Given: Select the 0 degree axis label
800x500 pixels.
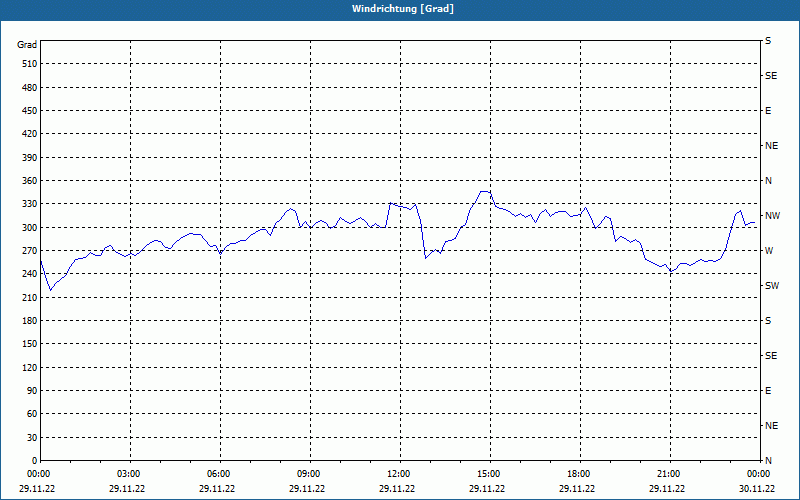Looking at the screenshot, I should click(x=34, y=461).
